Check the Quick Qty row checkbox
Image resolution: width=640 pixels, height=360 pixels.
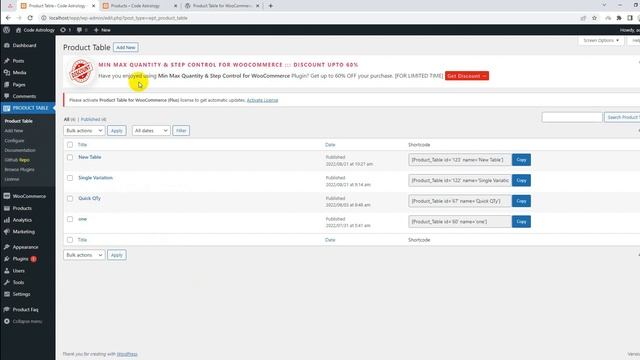pyautogui.click(x=70, y=198)
